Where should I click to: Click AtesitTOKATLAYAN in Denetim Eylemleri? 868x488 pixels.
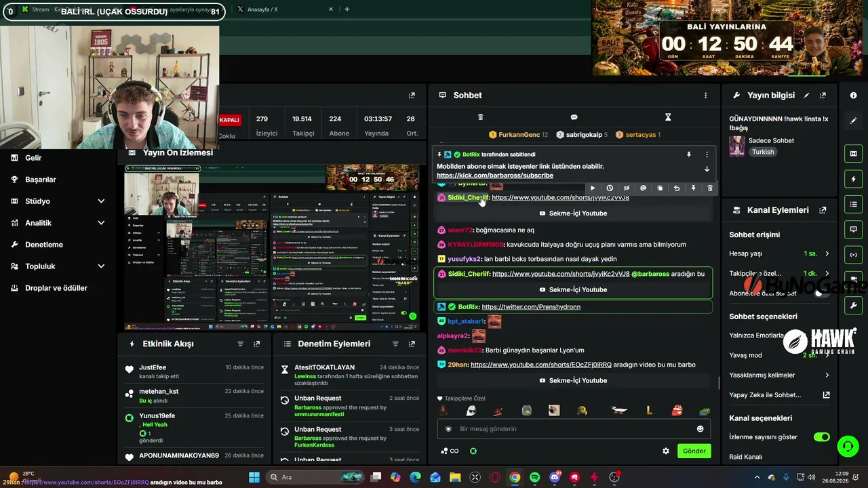point(324,367)
